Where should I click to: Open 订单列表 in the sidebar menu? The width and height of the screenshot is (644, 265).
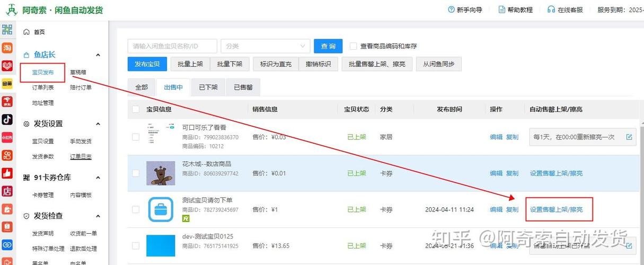click(x=43, y=87)
